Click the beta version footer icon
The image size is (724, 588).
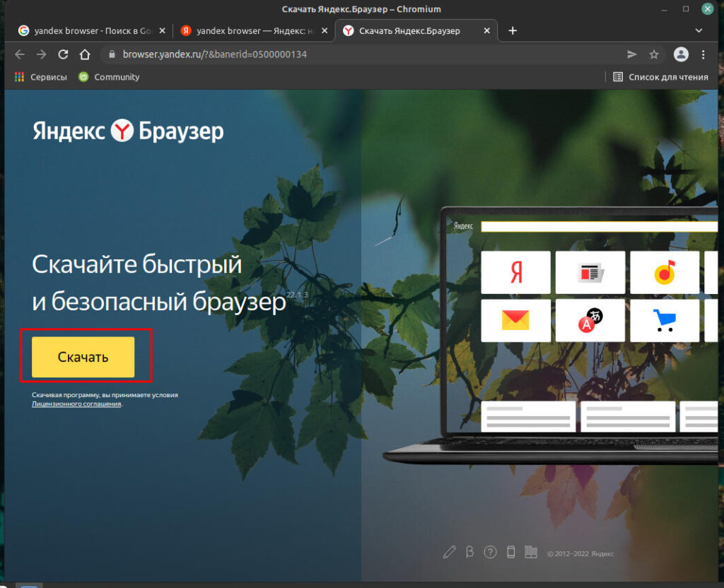[469, 553]
